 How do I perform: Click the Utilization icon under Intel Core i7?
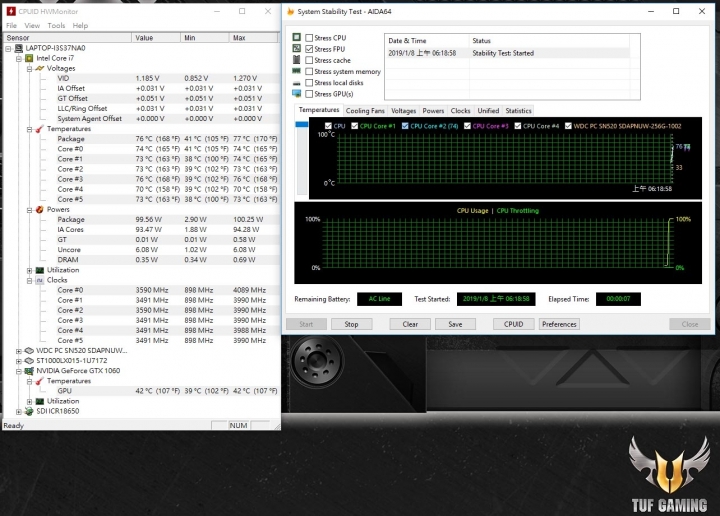click(39, 270)
